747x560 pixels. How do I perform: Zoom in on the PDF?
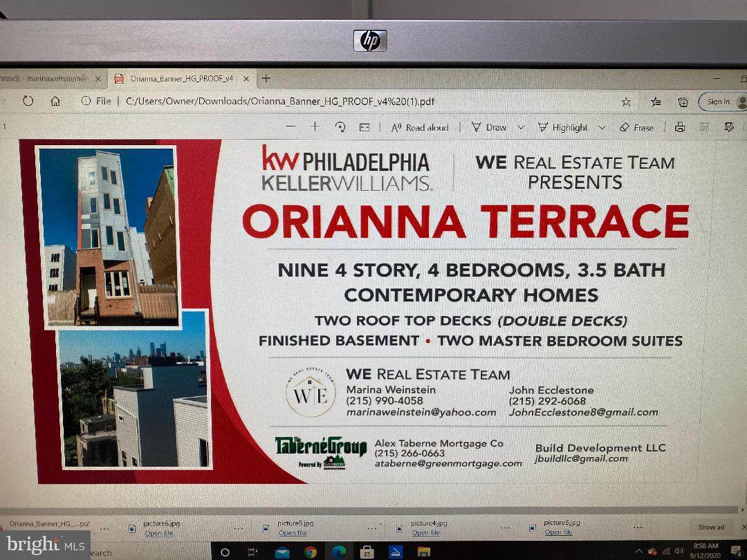coord(315,127)
